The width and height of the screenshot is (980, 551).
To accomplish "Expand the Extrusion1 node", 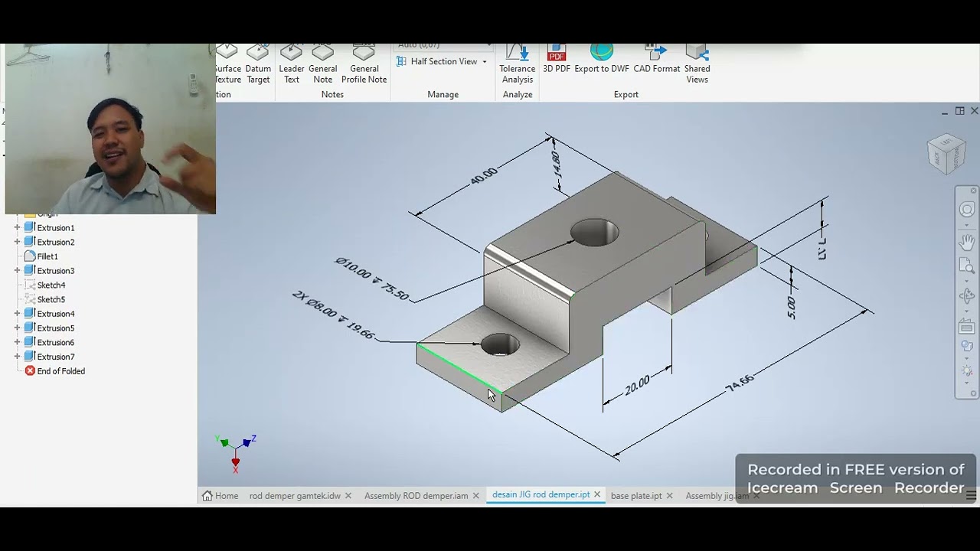I will [x=17, y=227].
